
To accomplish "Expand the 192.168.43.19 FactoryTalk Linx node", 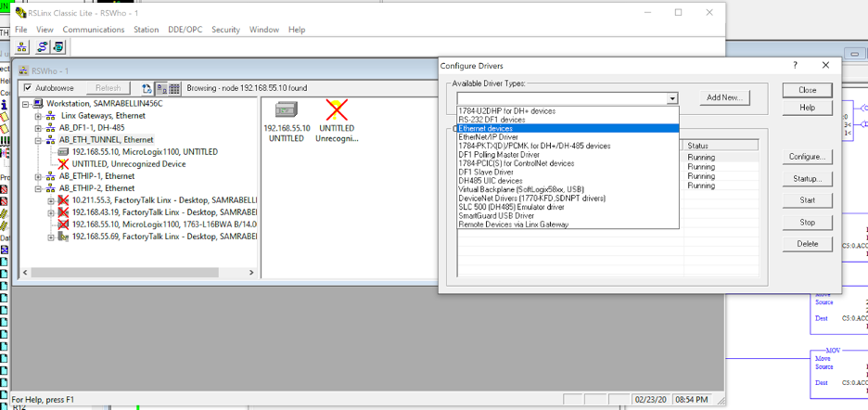I will 51,212.
